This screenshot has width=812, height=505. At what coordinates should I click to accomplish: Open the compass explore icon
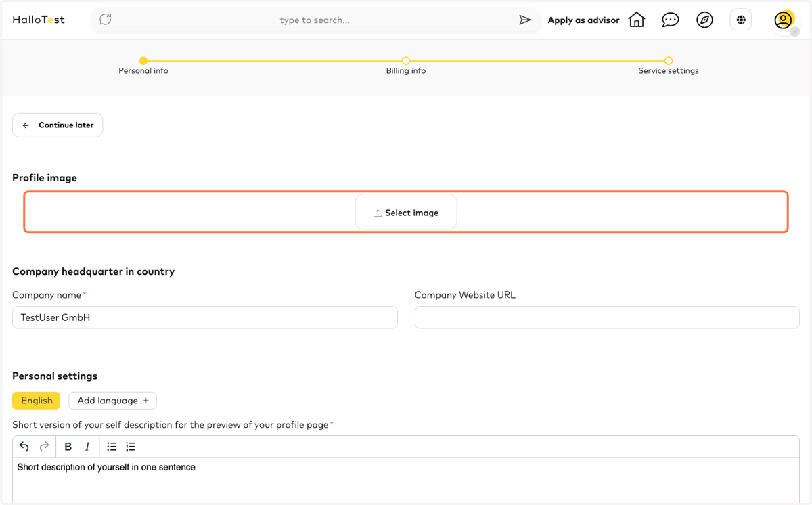(x=704, y=20)
